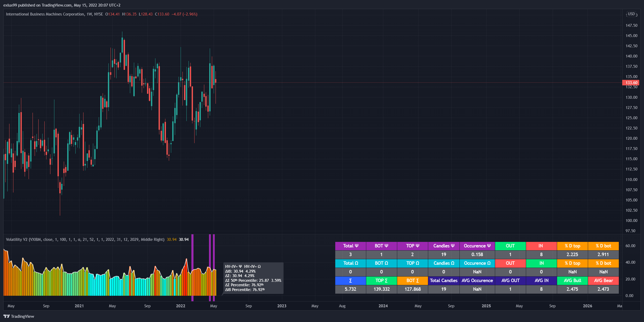This screenshot has height=322, width=644.
Task: Click the leftmost purple vertical marker bar
Action: pyautogui.click(x=192, y=268)
